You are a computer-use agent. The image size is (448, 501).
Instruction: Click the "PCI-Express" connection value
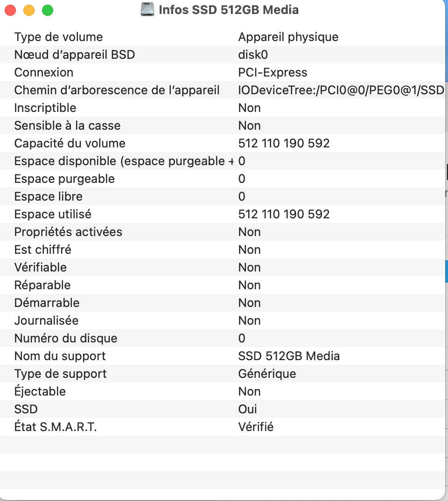pos(273,72)
